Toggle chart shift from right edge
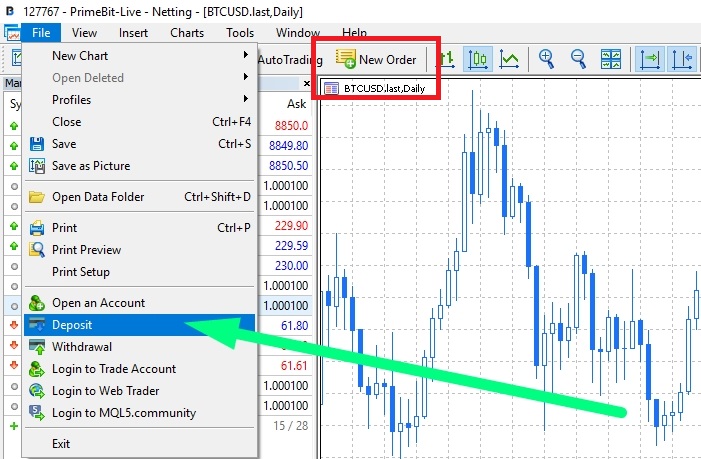Viewport: 701px width, 459px height. (683, 59)
